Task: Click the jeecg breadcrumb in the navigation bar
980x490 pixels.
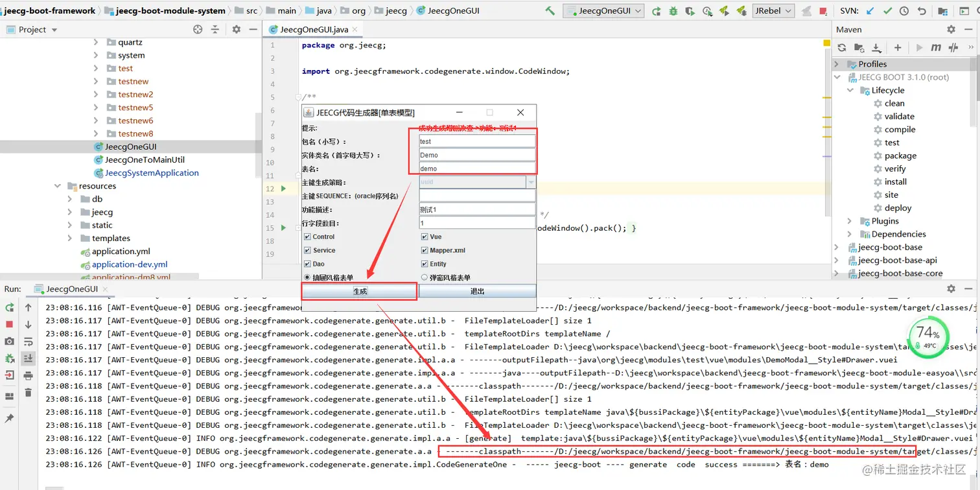Action: pyautogui.click(x=396, y=11)
